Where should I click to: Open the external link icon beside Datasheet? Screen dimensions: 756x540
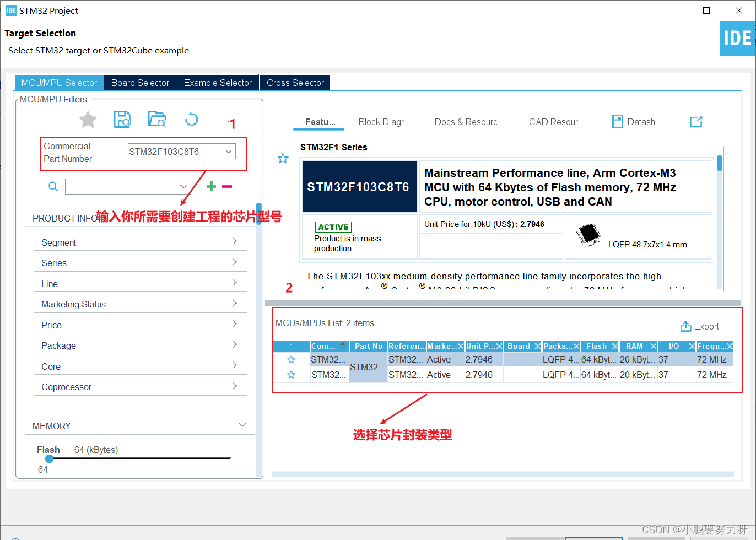coord(696,122)
